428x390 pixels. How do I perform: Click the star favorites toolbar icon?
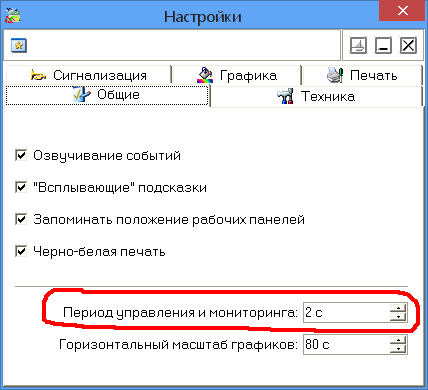click(19, 45)
